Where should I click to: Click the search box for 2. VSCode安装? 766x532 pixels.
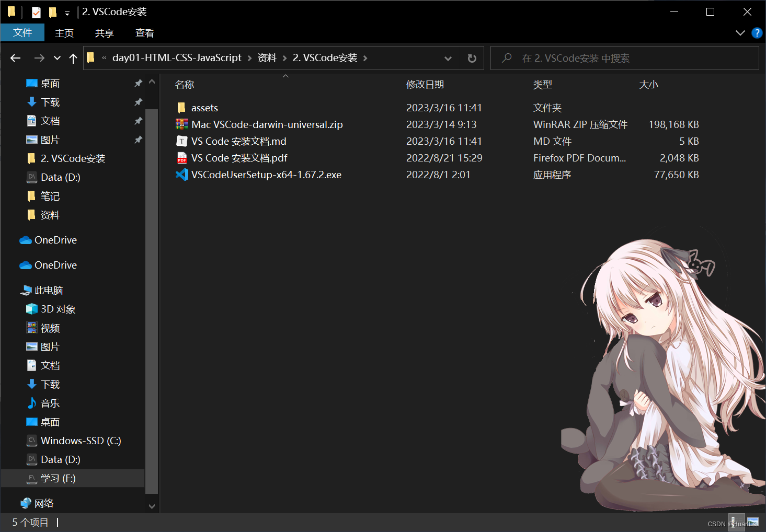[x=625, y=58]
